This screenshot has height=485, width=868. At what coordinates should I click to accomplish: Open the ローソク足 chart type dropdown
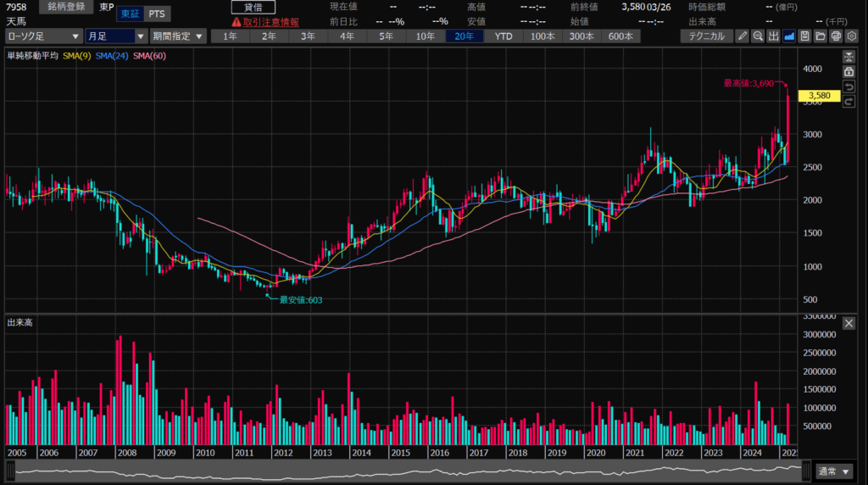point(43,36)
